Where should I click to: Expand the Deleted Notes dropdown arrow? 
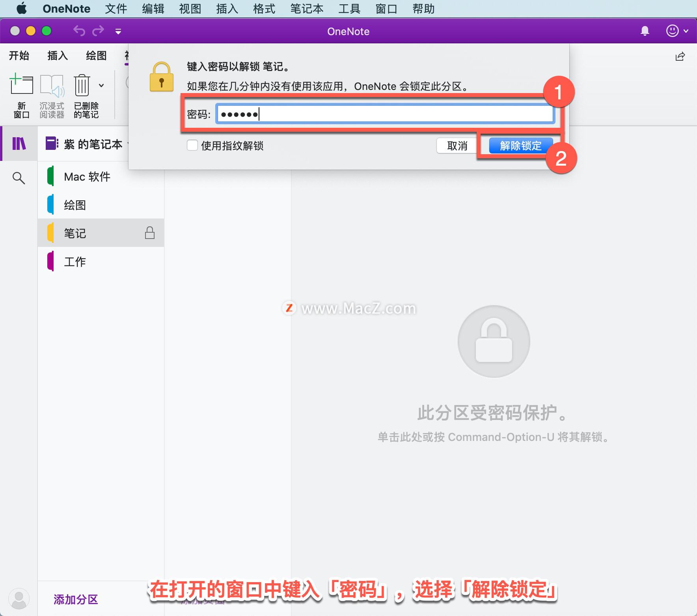pyautogui.click(x=101, y=85)
